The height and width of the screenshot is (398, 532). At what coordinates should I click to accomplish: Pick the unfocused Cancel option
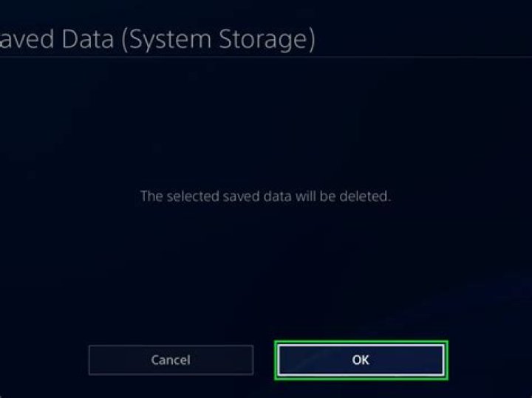click(x=171, y=360)
